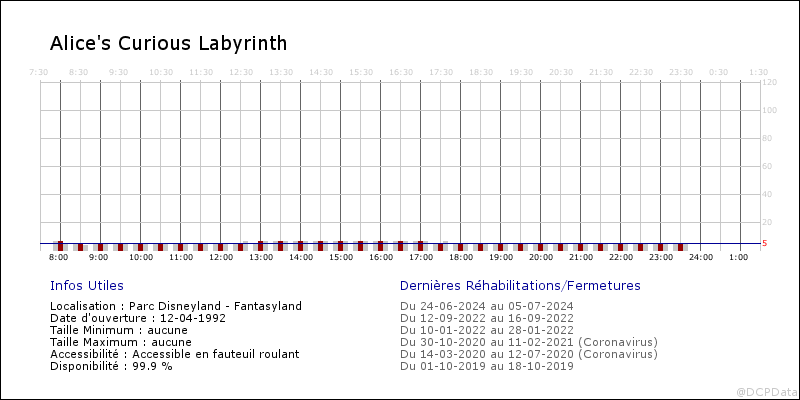This screenshot has width=800, height=400.
Task: Click the dark red wait bar at 13:00
Action: coord(260,246)
